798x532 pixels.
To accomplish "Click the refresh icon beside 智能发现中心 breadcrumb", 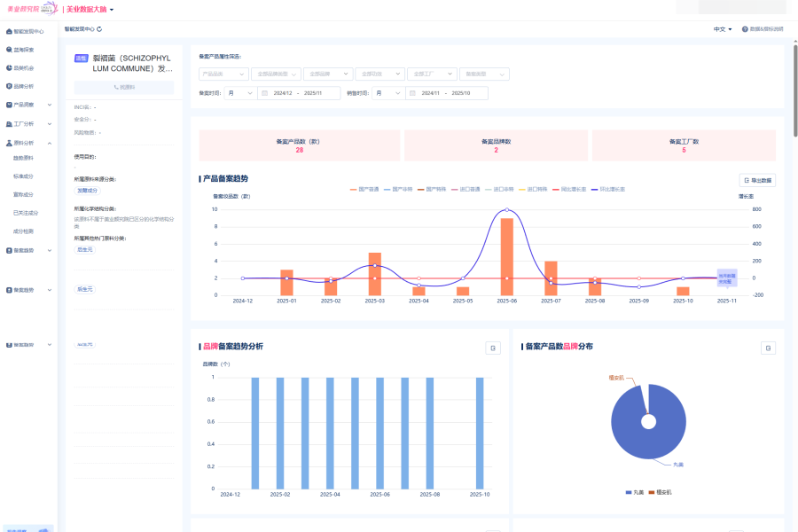I will (x=99, y=29).
